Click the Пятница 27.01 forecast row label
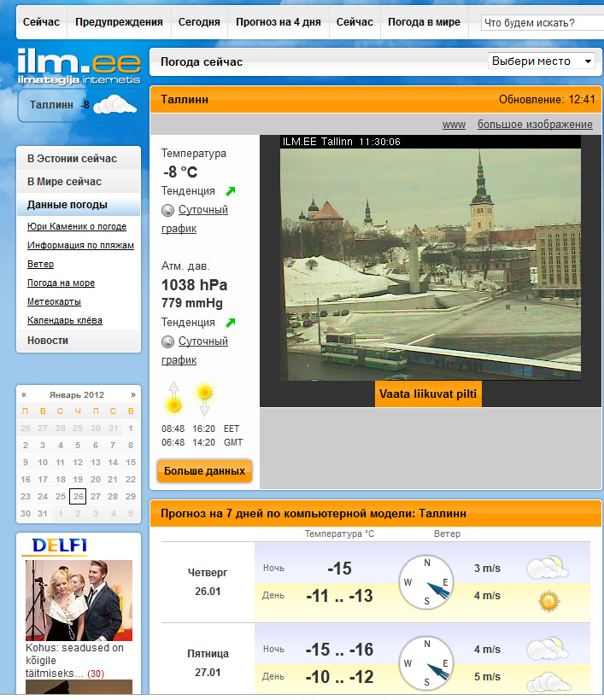Image resolution: width=604 pixels, height=700 pixels. click(x=208, y=663)
